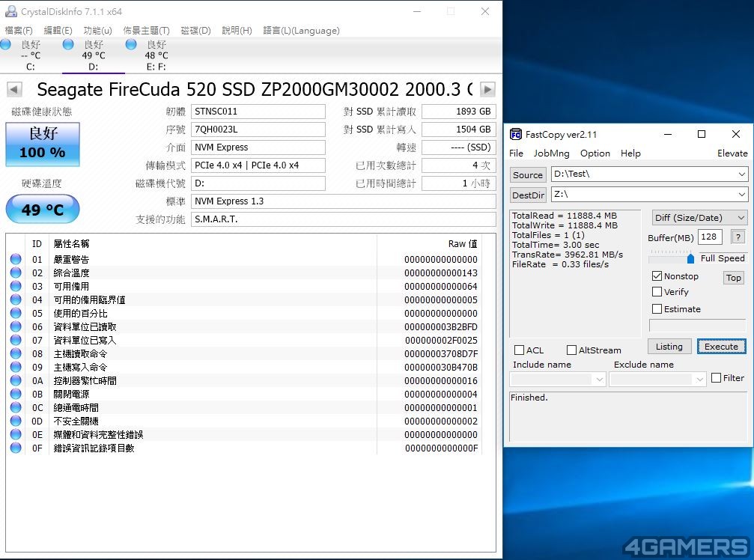The height and width of the screenshot is (560, 754).
Task: Enable the Filter checkbox
Action: coord(716,378)
